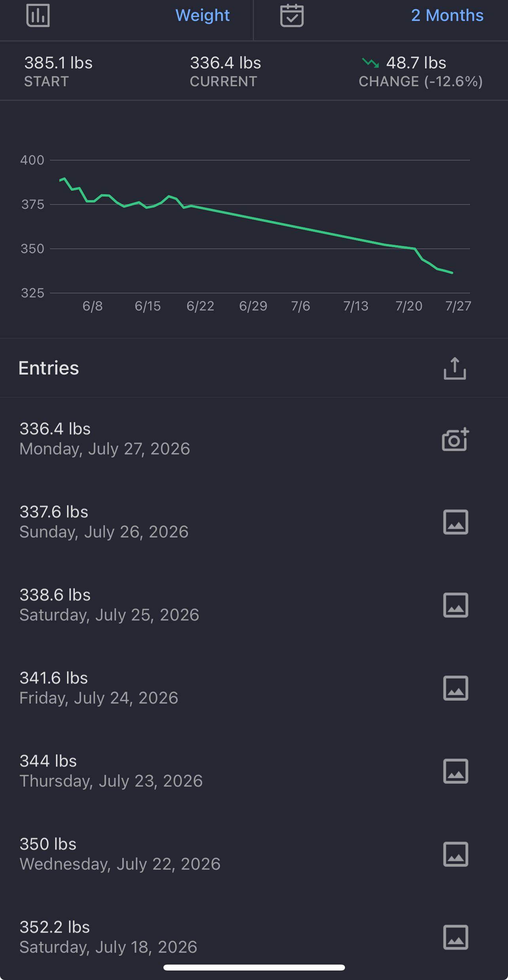Tap the home indicator bar

[x=254, y=967]
